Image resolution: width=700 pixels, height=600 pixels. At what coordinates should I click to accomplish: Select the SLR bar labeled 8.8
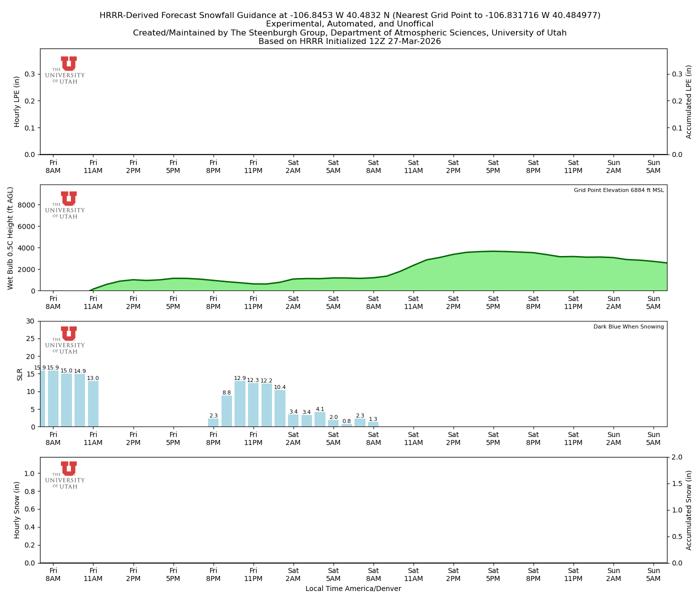tap(226, 411)
